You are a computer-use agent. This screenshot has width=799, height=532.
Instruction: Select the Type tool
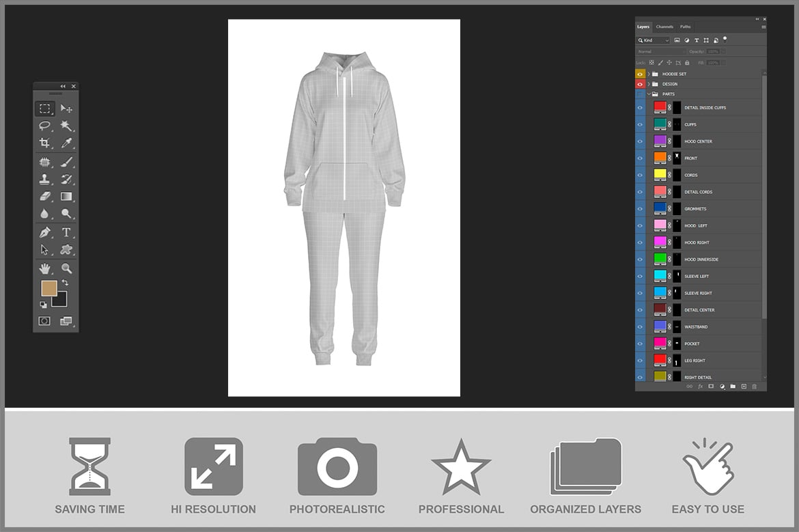[x=66, y=232]
